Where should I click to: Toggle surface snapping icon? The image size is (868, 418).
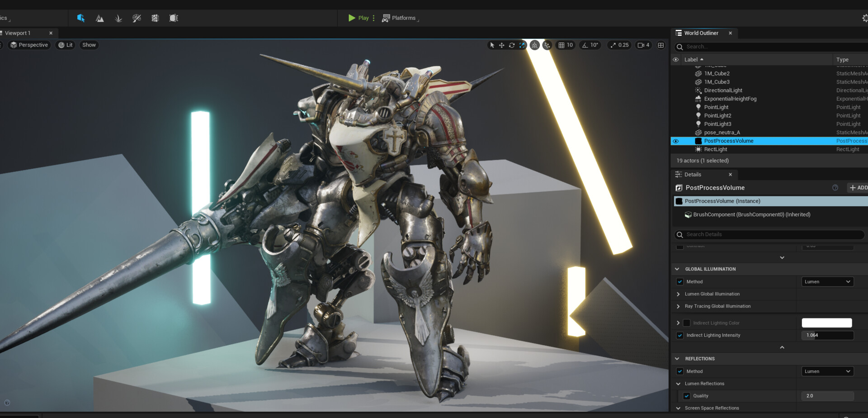click(x=547, y=45)
